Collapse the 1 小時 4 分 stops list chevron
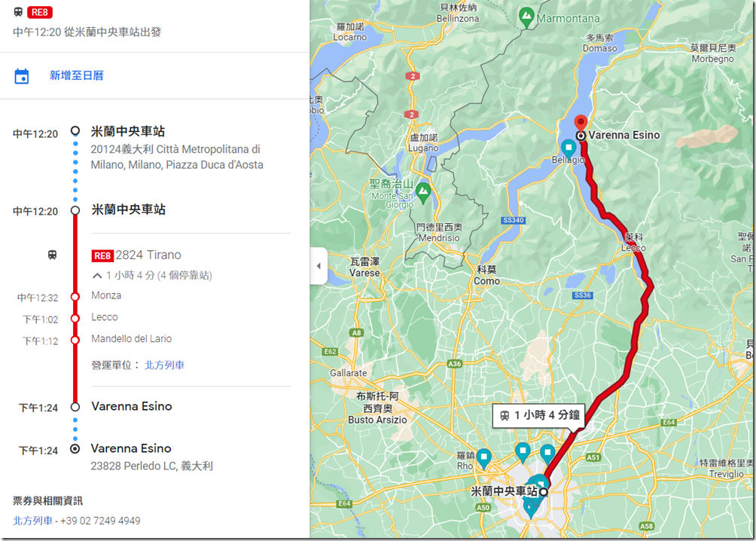Viewport: 756px width, 541px height. pyautogui.click(x=97, y=276)
